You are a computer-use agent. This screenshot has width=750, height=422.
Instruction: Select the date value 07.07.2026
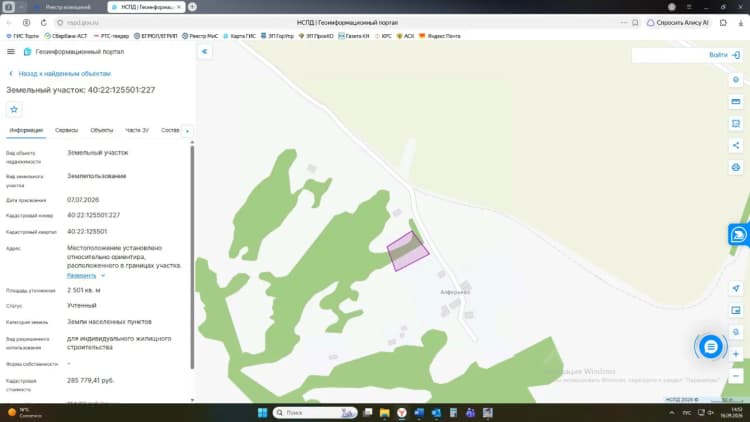point(83,200)
